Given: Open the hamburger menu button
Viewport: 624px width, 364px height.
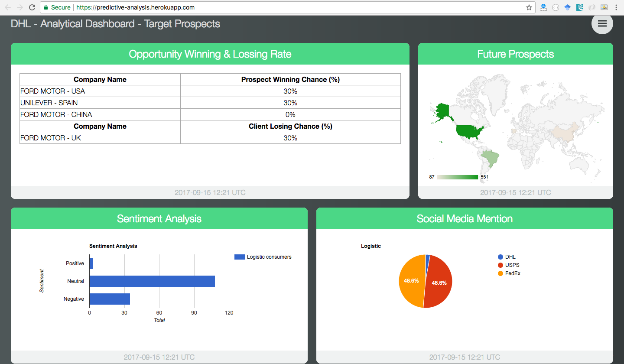Looking at the screenshot, I should coord(602,23).
